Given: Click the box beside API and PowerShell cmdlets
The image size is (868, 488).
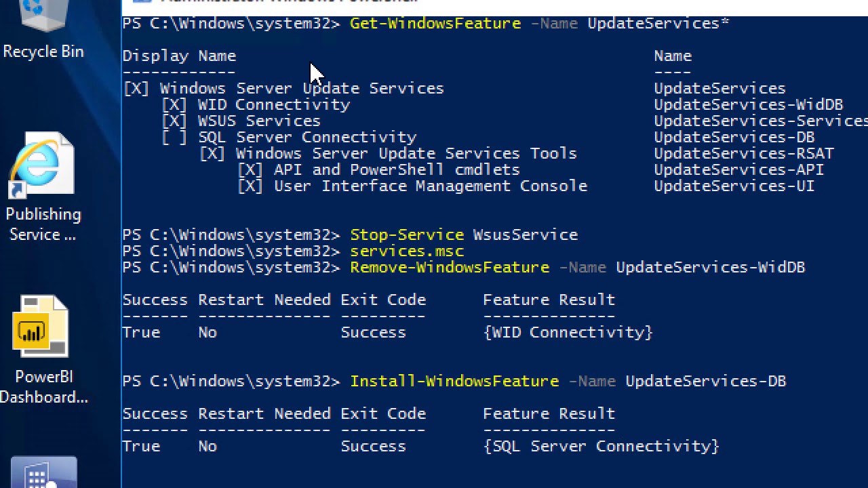Looking at the screenshot, I should pyautogui.click(x=250, y=170).
